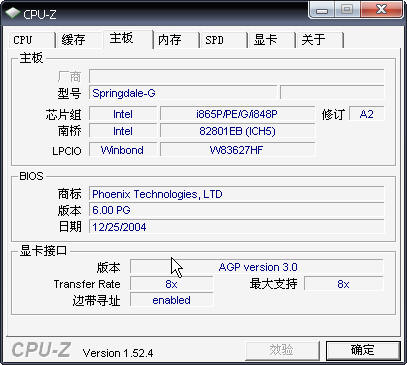Viewport: 407px width, 365px height.
Task: Click the 型号 model label
Action: pyautogui.click(x=69, y=93)
